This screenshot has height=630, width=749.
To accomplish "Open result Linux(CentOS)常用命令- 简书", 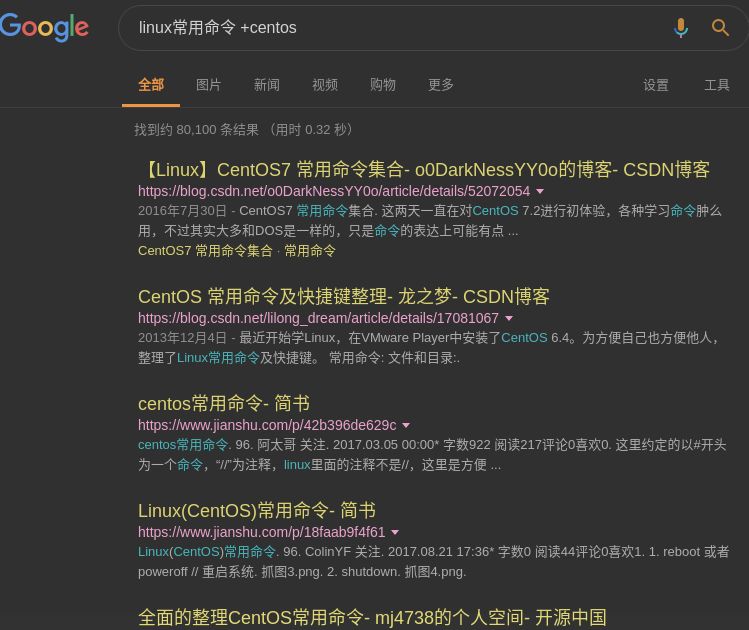I will pos(257,511).
